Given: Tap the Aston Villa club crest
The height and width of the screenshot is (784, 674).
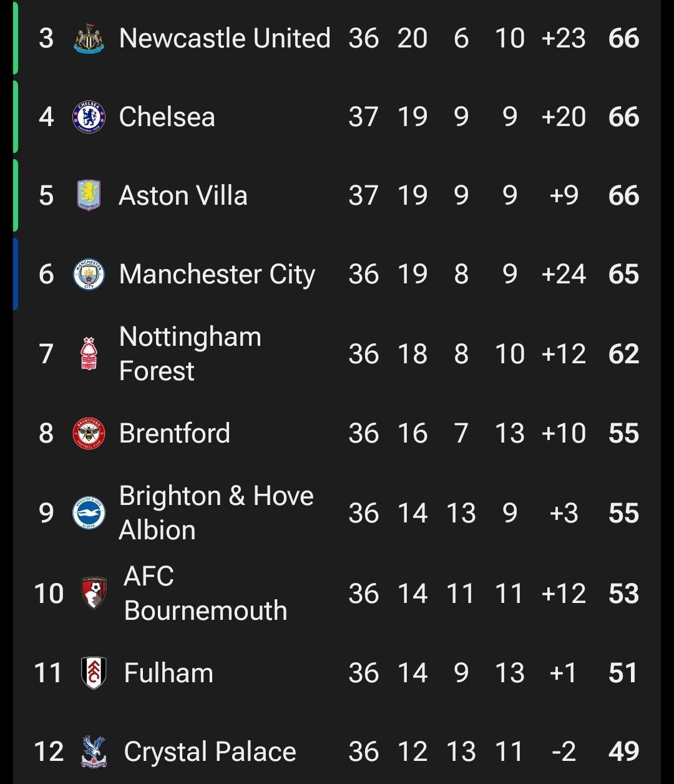Looking at the screenshot, I should coord(89,195).
